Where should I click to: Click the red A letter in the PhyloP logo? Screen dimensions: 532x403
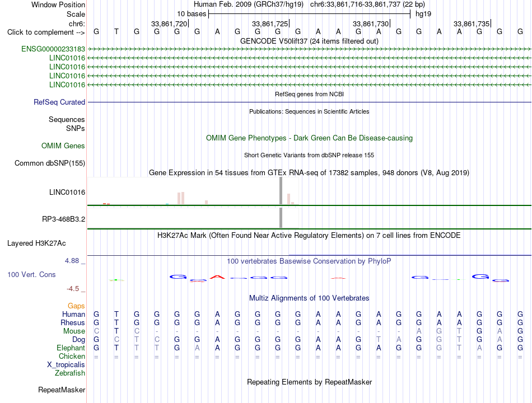point(217,277)
